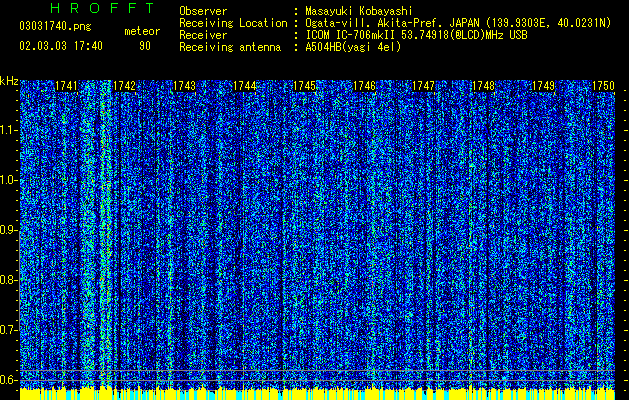The height and width of the screenshot is (400, 629).
Task: Click the kHz axis unit label
Action: [9, 81]
